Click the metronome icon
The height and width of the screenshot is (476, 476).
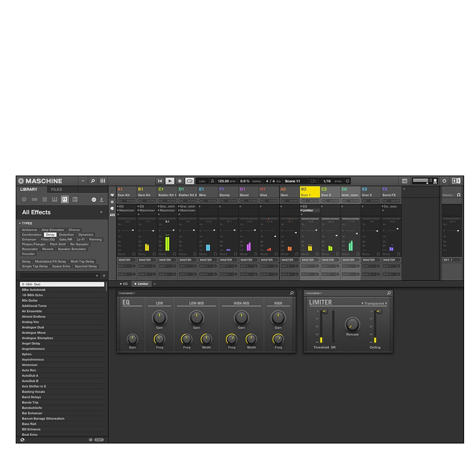click(x=212, y=181)
